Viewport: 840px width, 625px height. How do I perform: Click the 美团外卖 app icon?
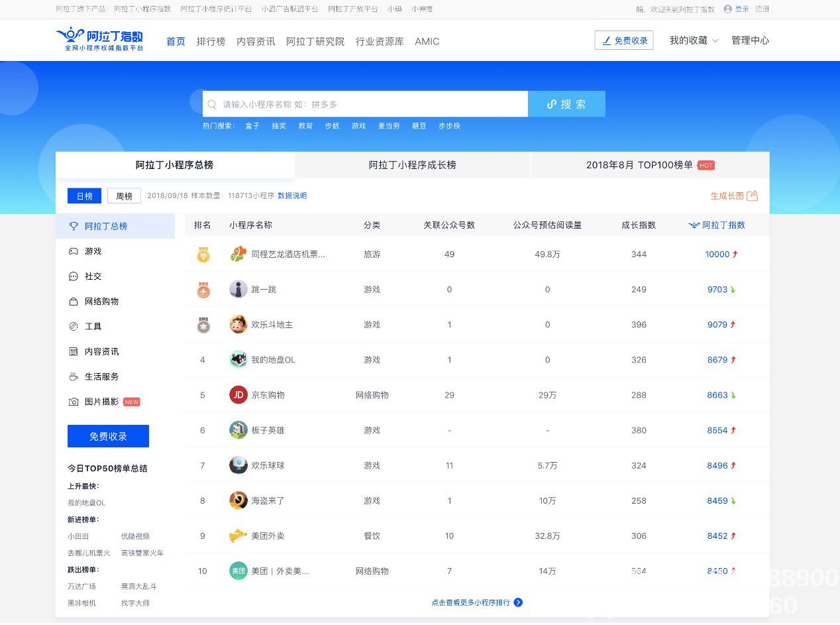238,536
